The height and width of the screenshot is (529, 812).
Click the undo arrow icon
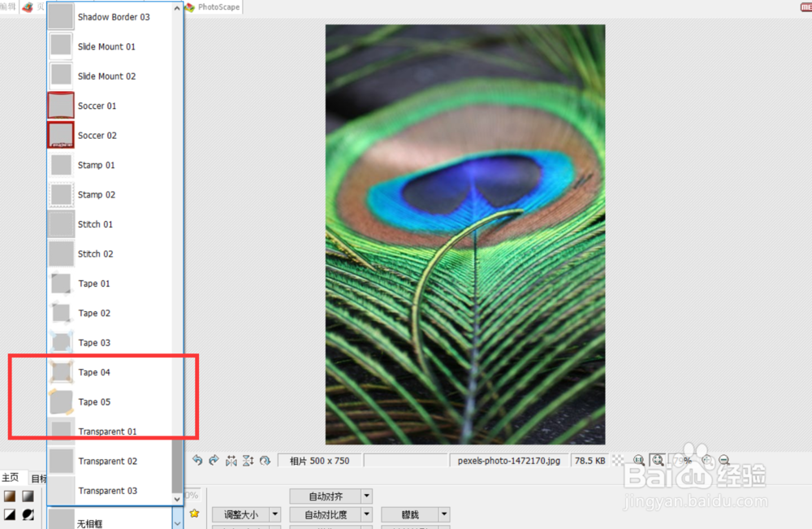197,460
